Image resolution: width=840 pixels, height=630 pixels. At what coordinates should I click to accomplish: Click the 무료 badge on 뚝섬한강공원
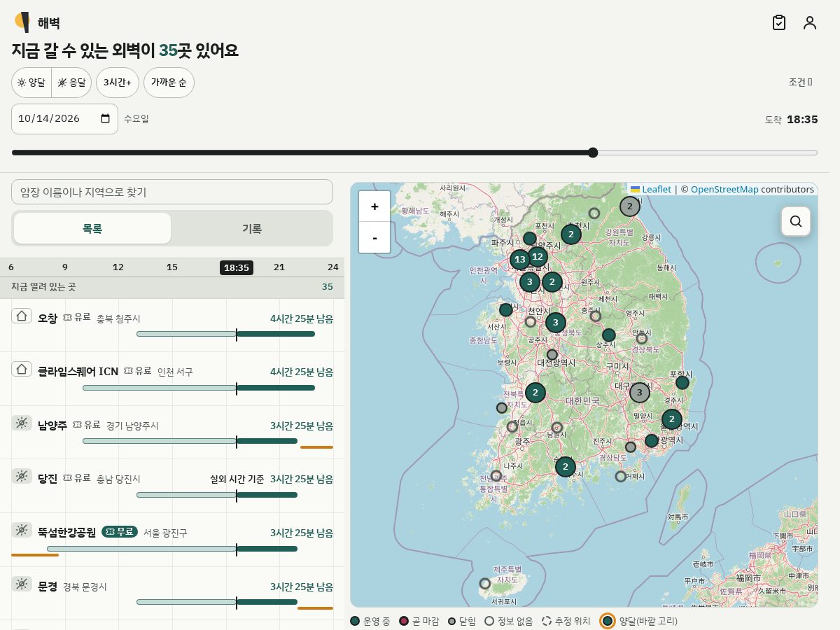click(120, 532)
